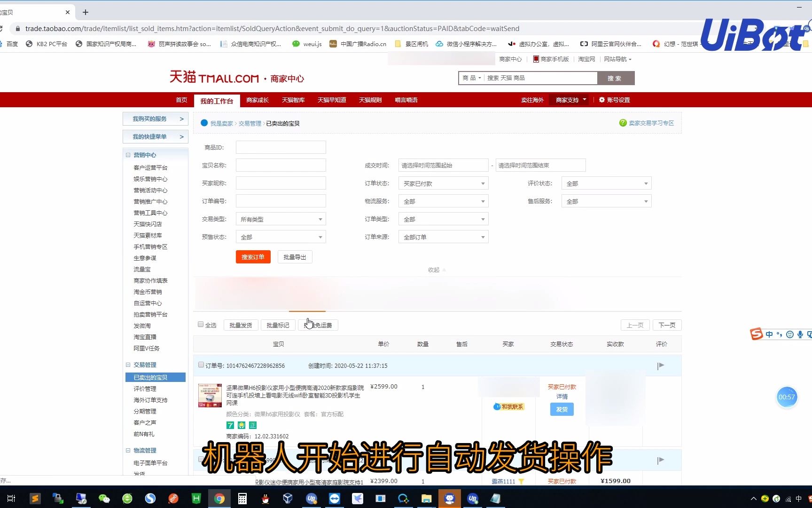This screenshot has height=508, width=812.
Task: Open the Sogou emoji panel icon
Action: (789, 334)
